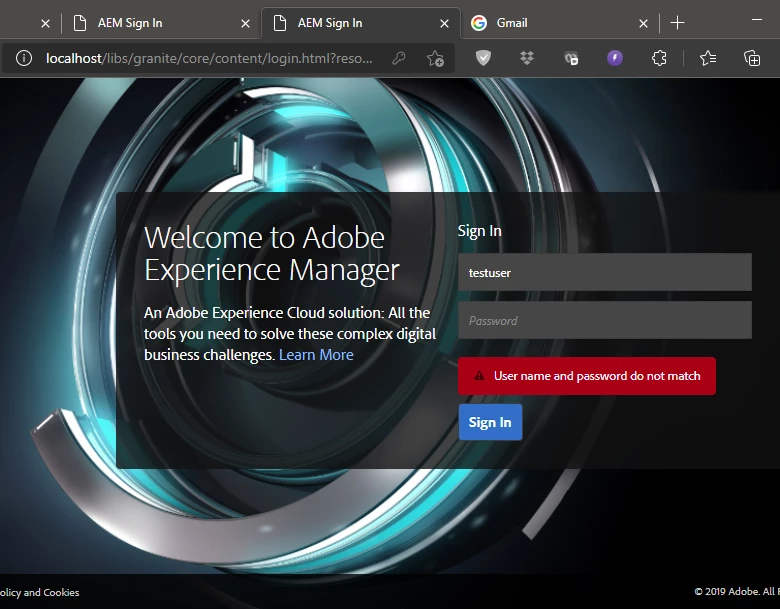Close the Gmail tab
The image size is (780, 609).
click(x=643, y=23)
